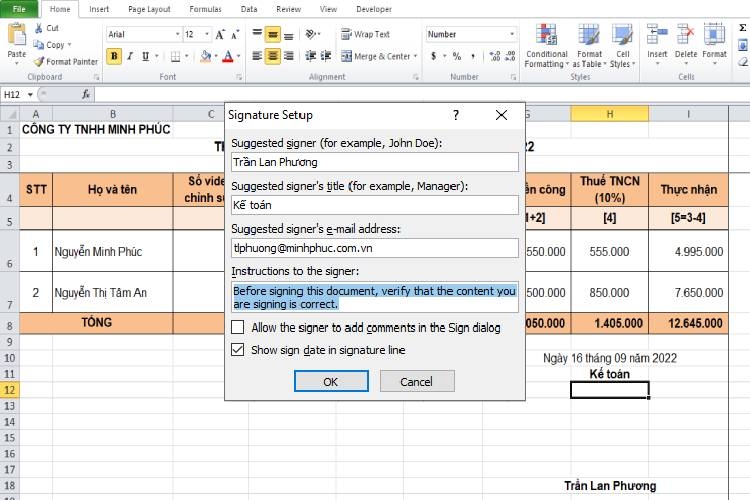Click the dialog Help question mark

coord(456,115)
